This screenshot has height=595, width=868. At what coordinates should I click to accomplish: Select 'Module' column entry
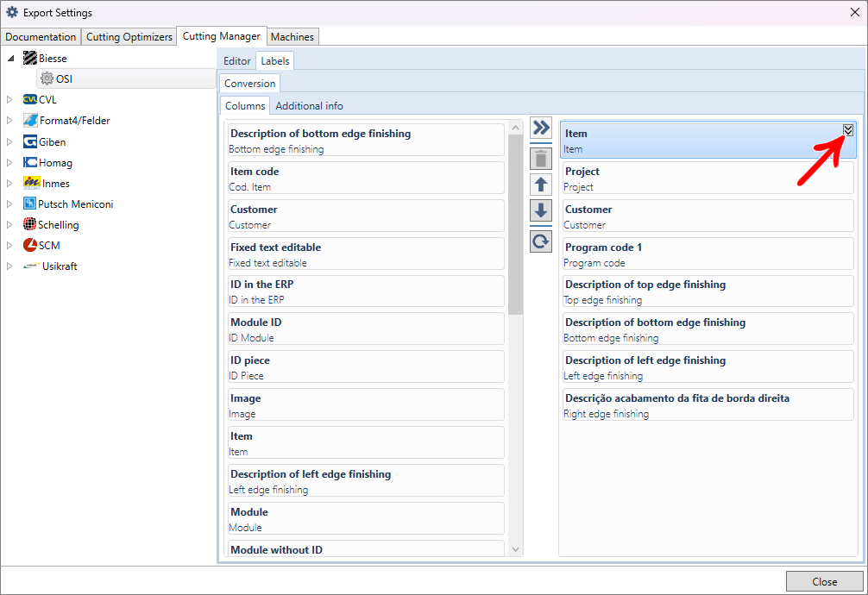pyautogui.click(x=366, y=519)
